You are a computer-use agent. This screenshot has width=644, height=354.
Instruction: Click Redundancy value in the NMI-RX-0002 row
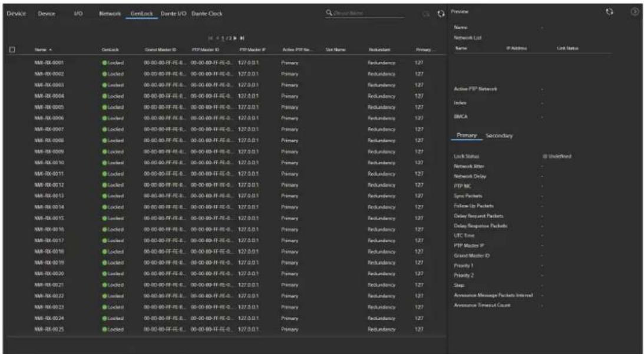coord(381,74)
